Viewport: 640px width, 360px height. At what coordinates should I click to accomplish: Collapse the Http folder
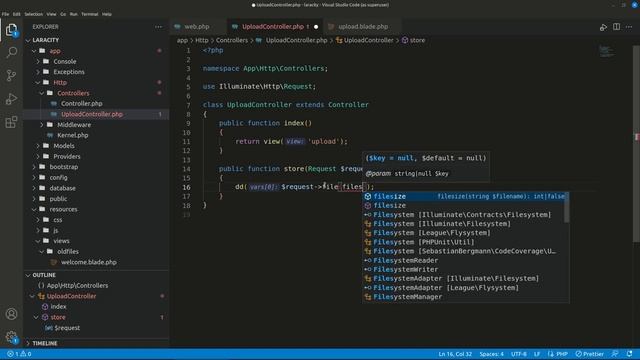click(x=38, y=82)
